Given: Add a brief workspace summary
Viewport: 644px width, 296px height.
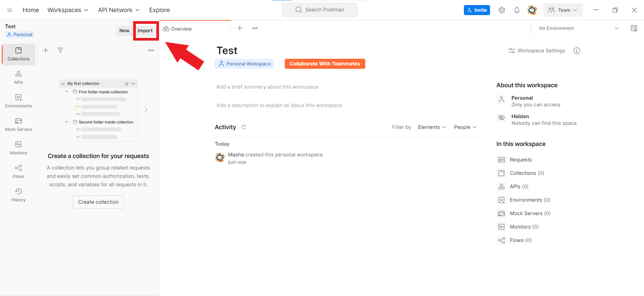Looking at the screenshot, I should (x=267, y=87).
